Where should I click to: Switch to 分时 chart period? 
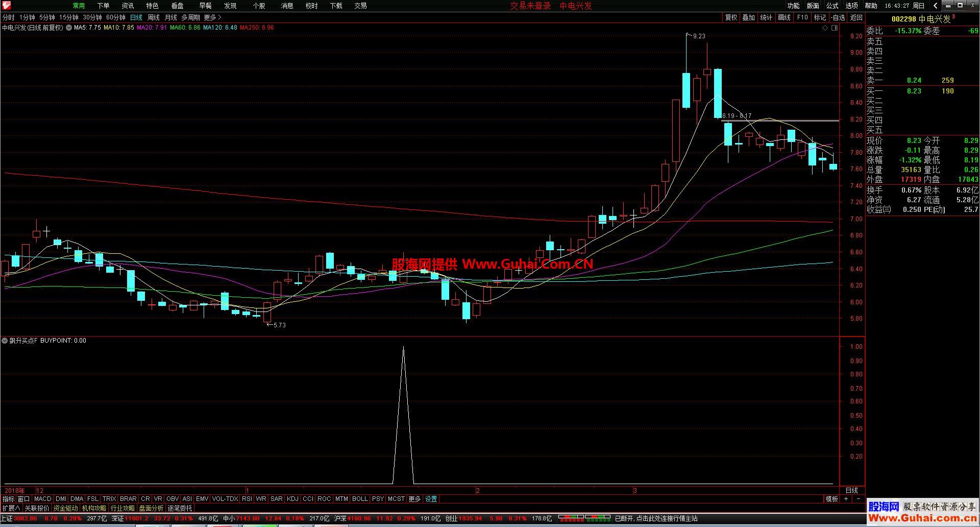click(x=9, y=17)
